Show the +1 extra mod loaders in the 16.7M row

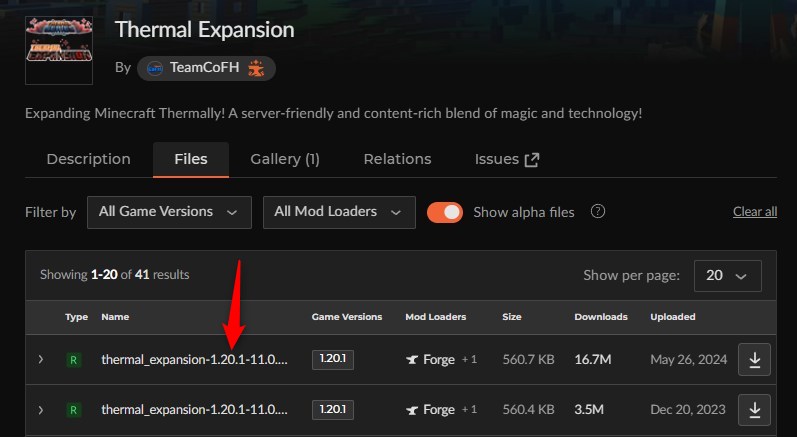pyautogui.click(x=469, y=360)
